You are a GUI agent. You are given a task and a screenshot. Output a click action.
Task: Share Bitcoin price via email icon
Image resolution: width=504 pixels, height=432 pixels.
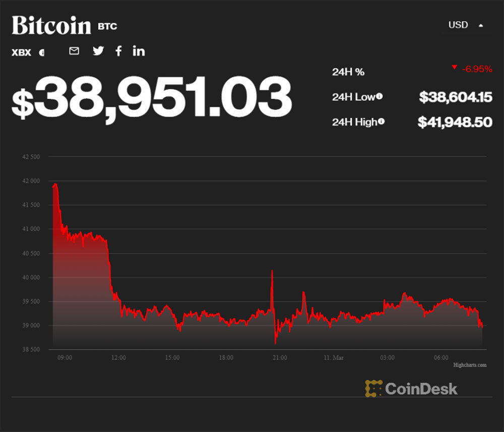click(x=74, y=50)
